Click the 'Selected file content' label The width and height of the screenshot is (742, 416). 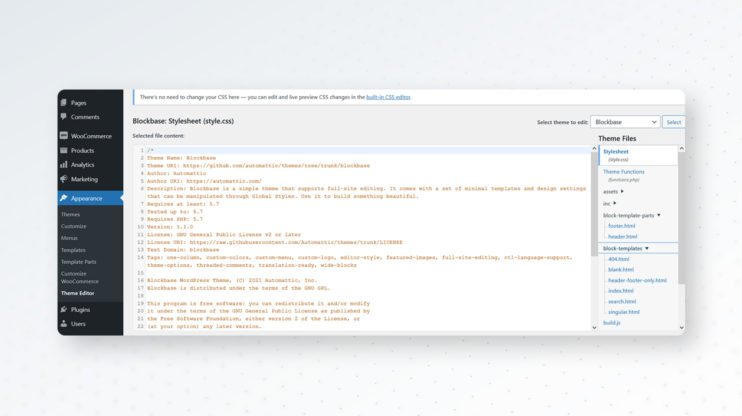pos(158,136)
